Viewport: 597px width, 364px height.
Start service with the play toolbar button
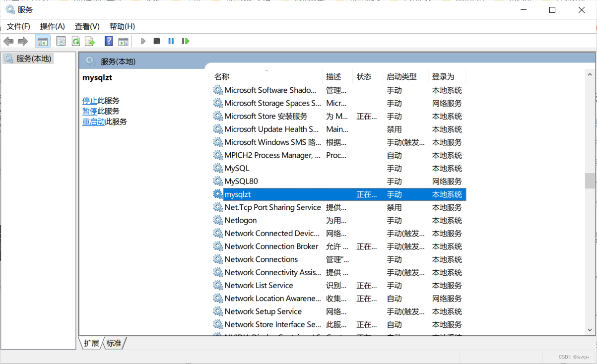point(143,41)
